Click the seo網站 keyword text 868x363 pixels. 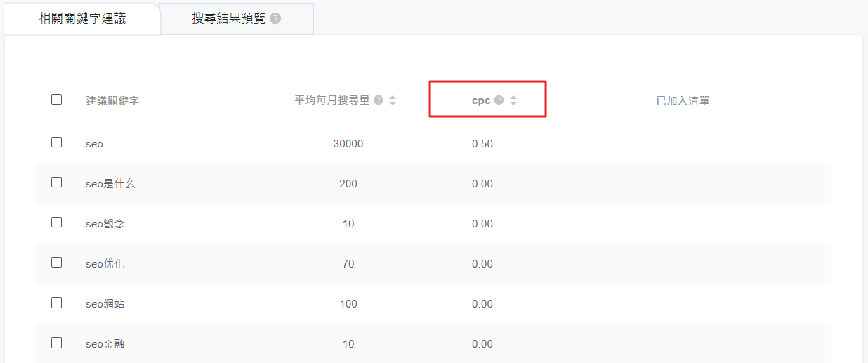105,304
